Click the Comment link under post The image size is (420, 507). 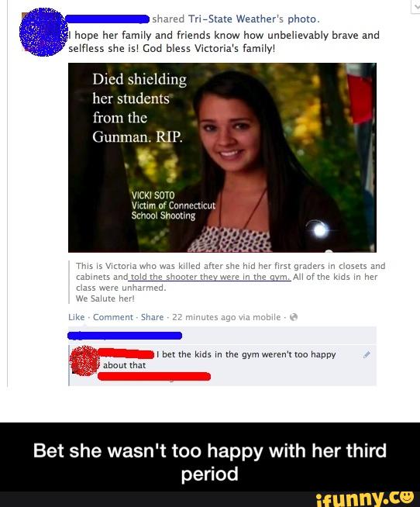[113, 317]
